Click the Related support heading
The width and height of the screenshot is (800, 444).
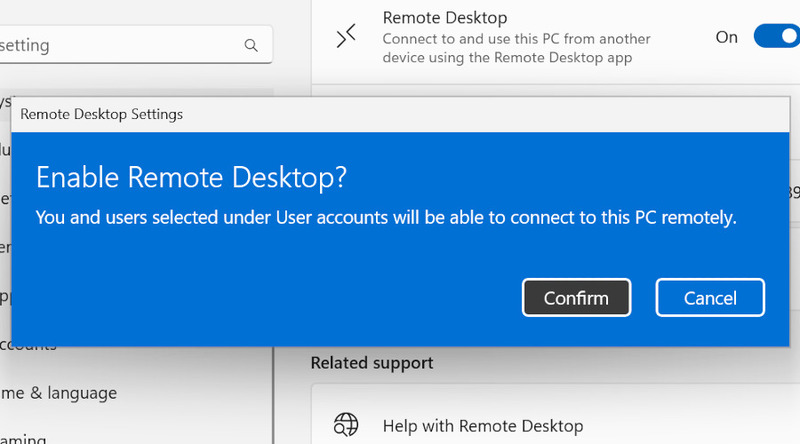pos(372,362)
